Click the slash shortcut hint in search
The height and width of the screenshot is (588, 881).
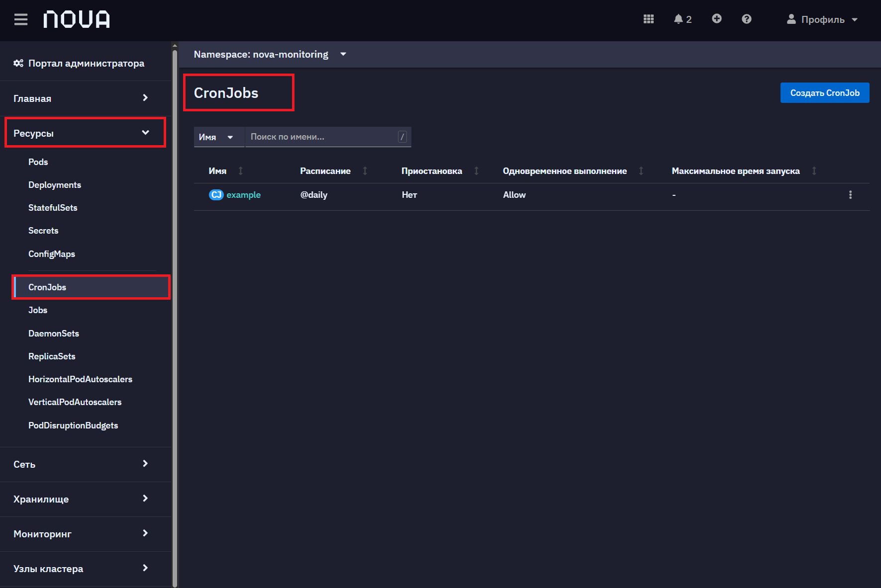(402, 137)
